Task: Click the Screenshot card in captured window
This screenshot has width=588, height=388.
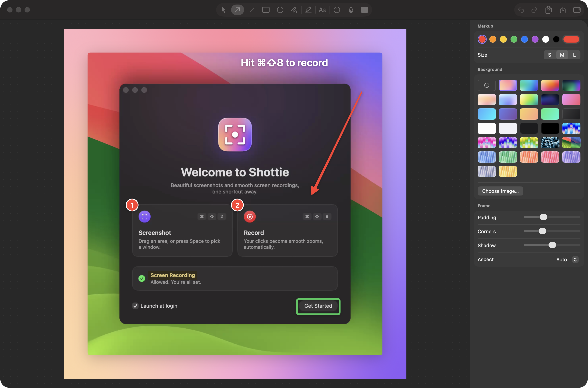Action: point(182,230)
